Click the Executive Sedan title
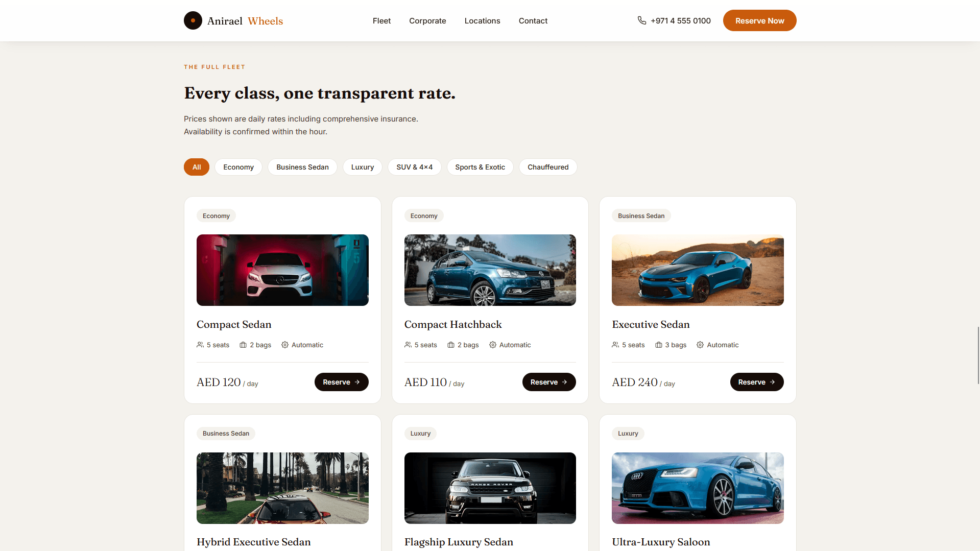The height and width of the screenshot is (551, 980). 651,324
